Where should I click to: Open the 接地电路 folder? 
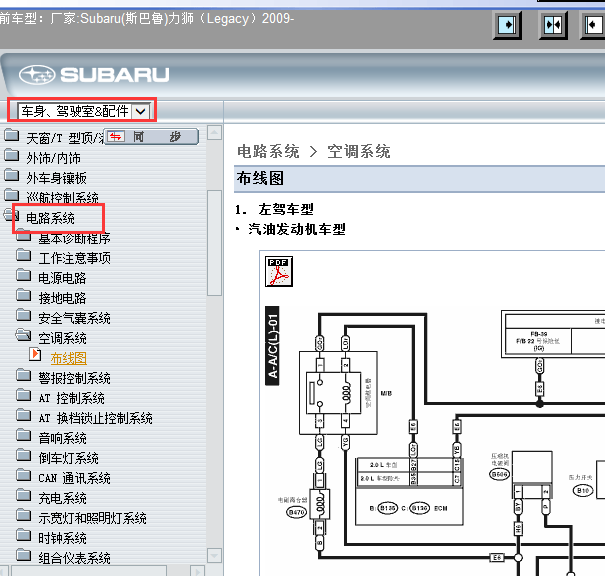(x=62, y=298)
